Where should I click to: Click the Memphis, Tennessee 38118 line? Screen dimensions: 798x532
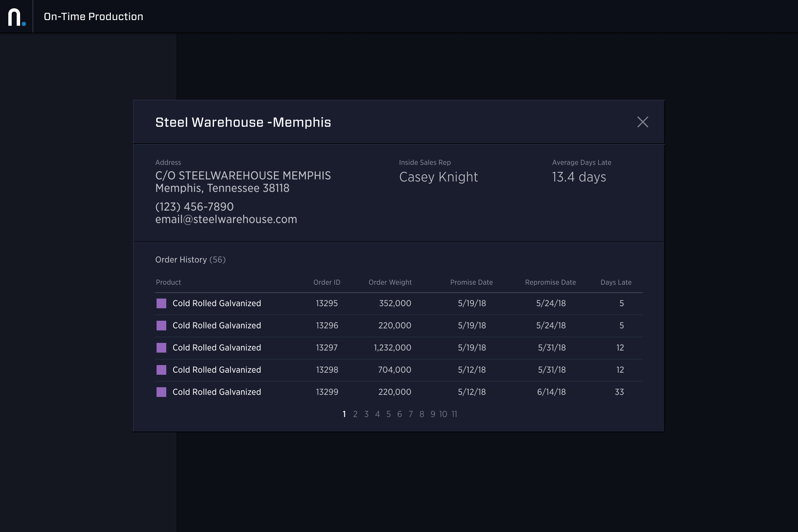pyautogui.click(x=222, y=188)
